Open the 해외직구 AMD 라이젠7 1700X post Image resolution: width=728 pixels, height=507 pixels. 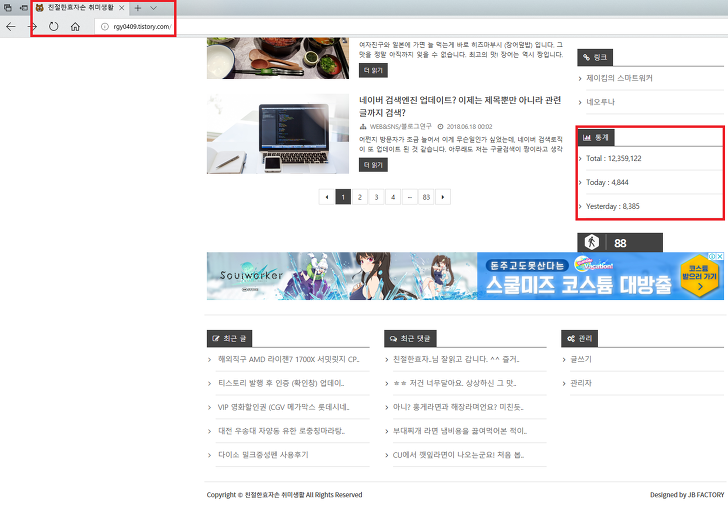pos(288,359)
